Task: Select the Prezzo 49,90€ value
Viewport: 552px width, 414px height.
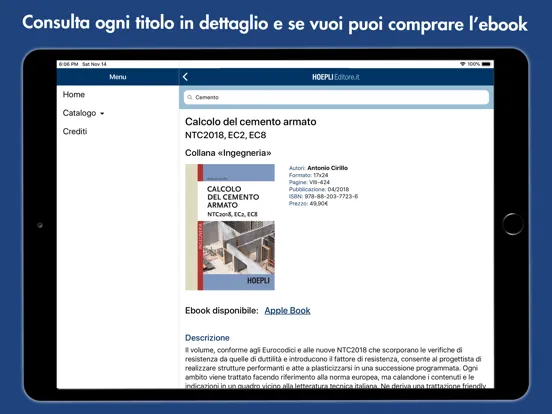Action: (x=319, y=203)
